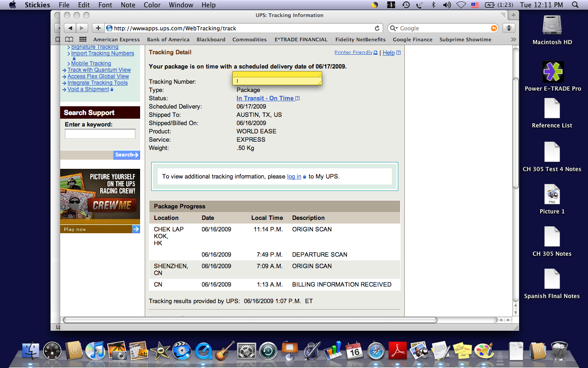588x368 pixels.
Task: Click the Wi-Fi status icon
Action: (461, 5)
